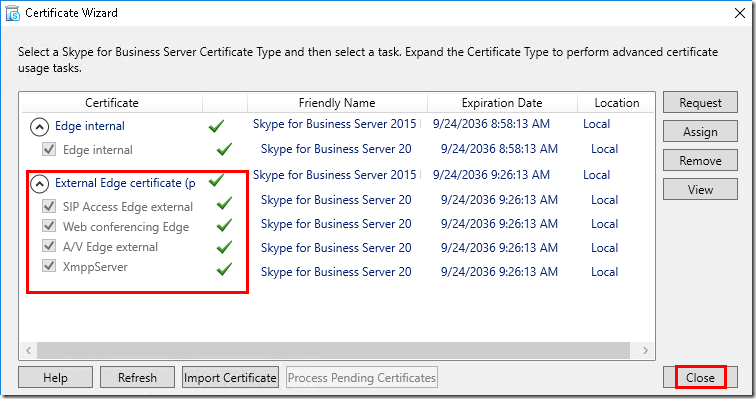Click the wizard's Close button
756x399 pixels.
[x=700, y=377]
